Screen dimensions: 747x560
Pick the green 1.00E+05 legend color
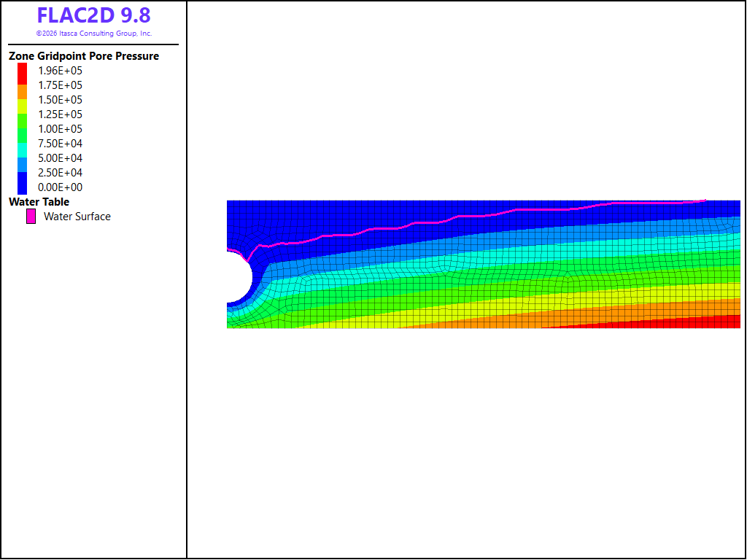23,136
